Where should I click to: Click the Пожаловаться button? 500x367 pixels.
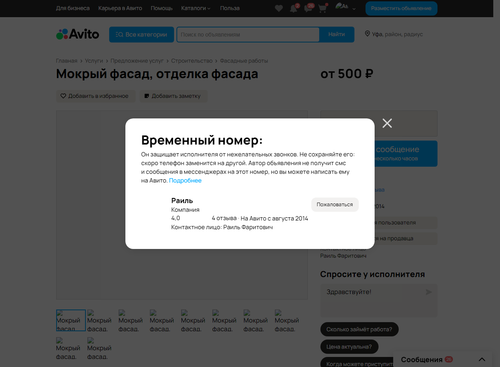(x=335, y=205)
